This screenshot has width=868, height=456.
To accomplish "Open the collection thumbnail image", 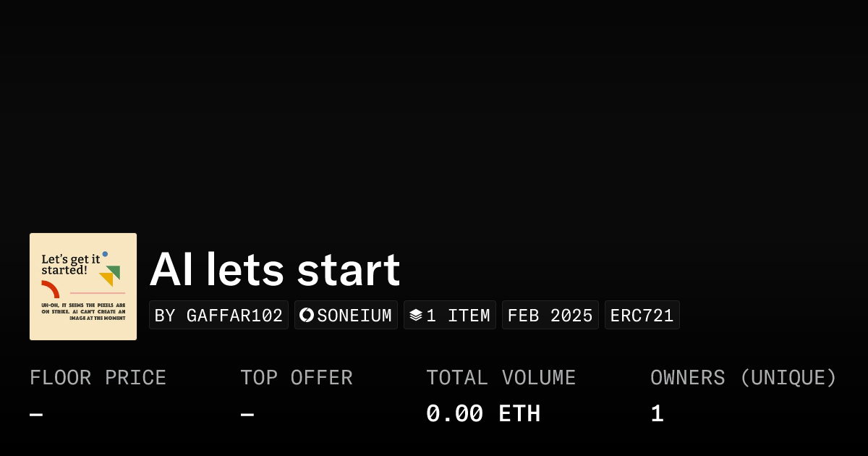I will pos(83,287).
